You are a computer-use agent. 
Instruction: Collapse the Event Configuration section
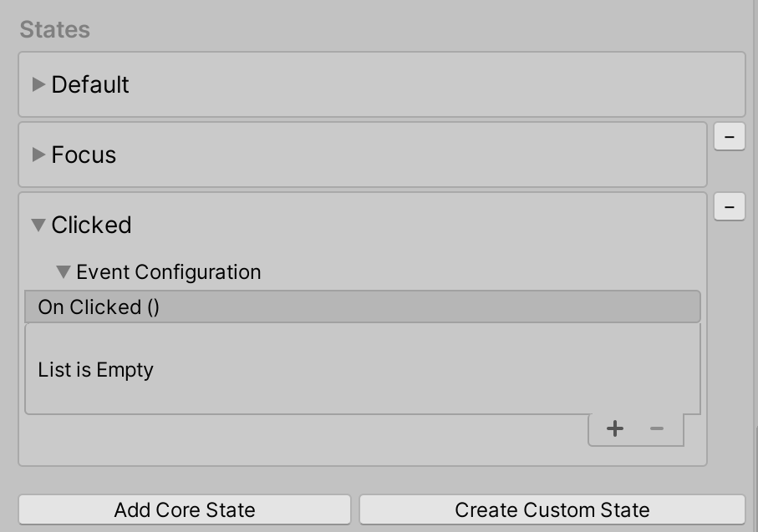click(62, 272)
